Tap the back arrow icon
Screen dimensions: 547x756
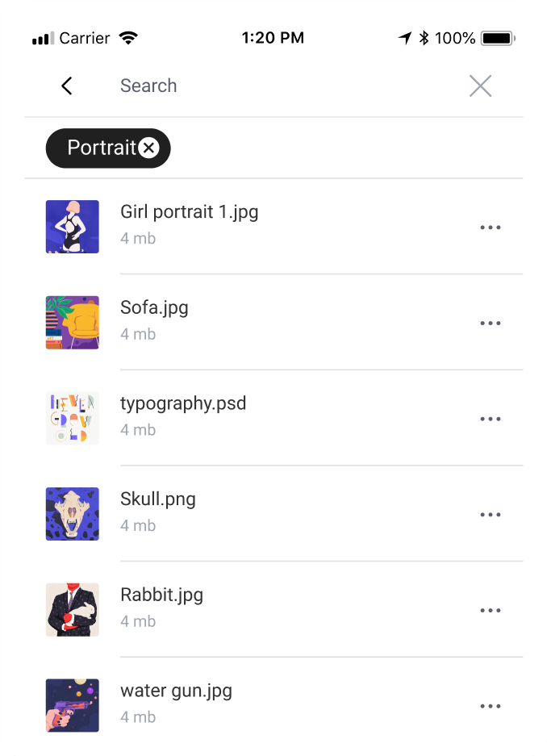pyautogui.click(x=67, y=86)
